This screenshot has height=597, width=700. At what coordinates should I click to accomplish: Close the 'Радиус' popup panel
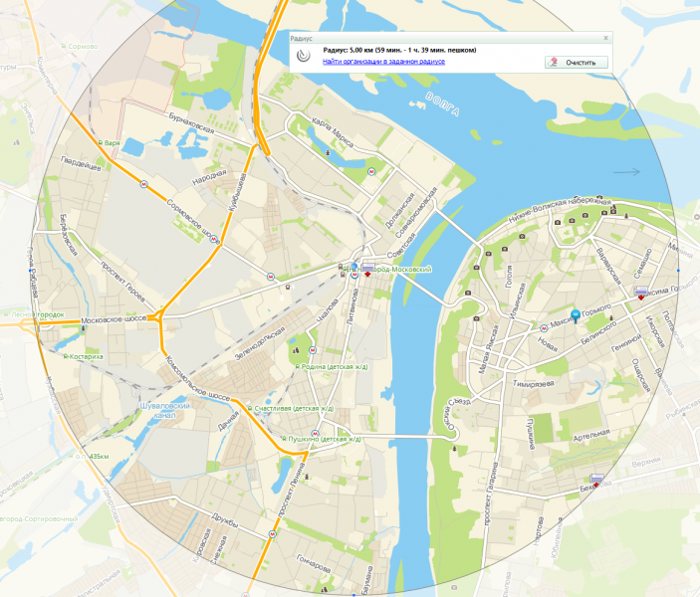point(605,39)
